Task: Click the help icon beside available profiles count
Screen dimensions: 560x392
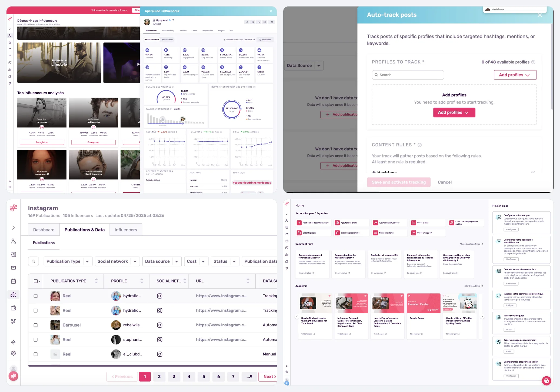Action: tap(533, 62)
